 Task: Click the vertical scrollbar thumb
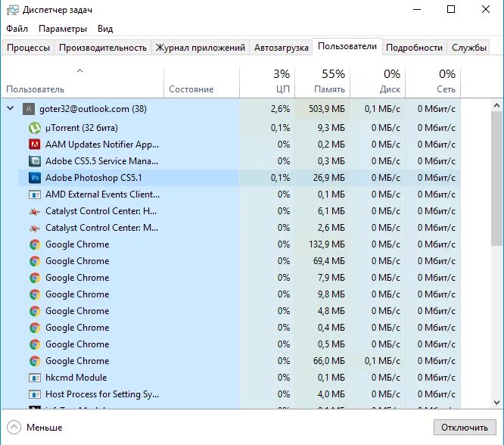496,179
